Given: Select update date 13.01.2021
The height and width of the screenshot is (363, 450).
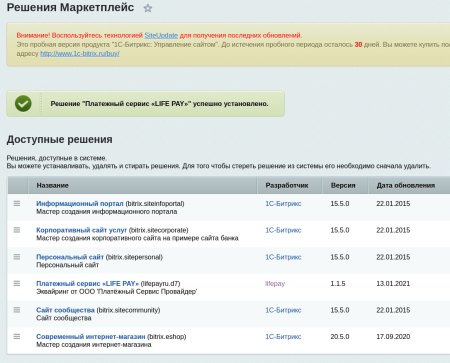Looking at the screenshot, I should pyautogui.click(x=393, y=284).
